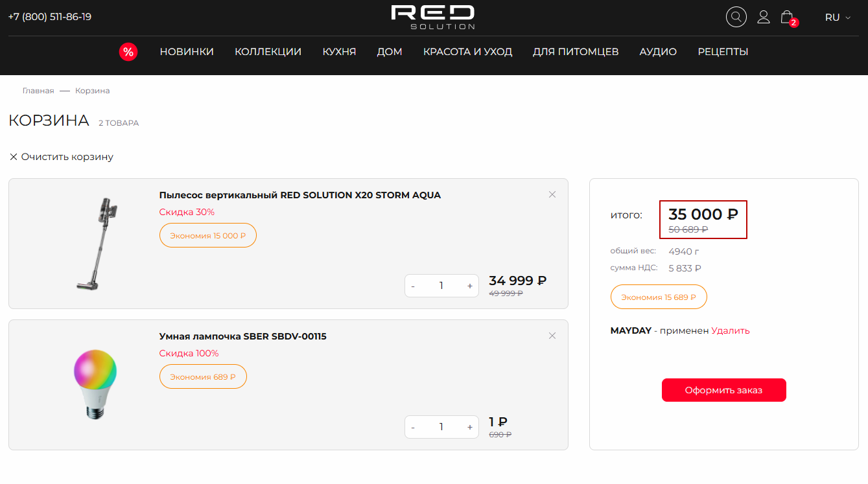The image size is (868, 484).
Task: Click the 34 999 ₽ vacuum price
Action: (517, 281)
